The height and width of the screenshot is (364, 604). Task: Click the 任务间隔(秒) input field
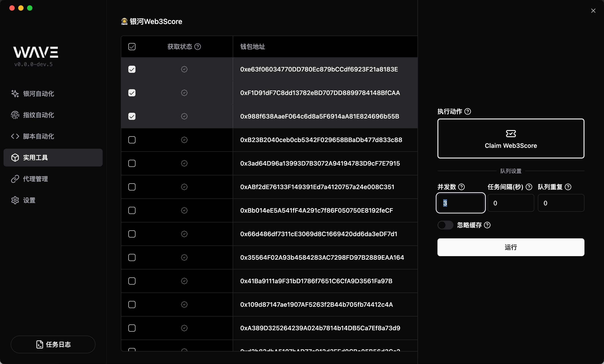point(511,203)
